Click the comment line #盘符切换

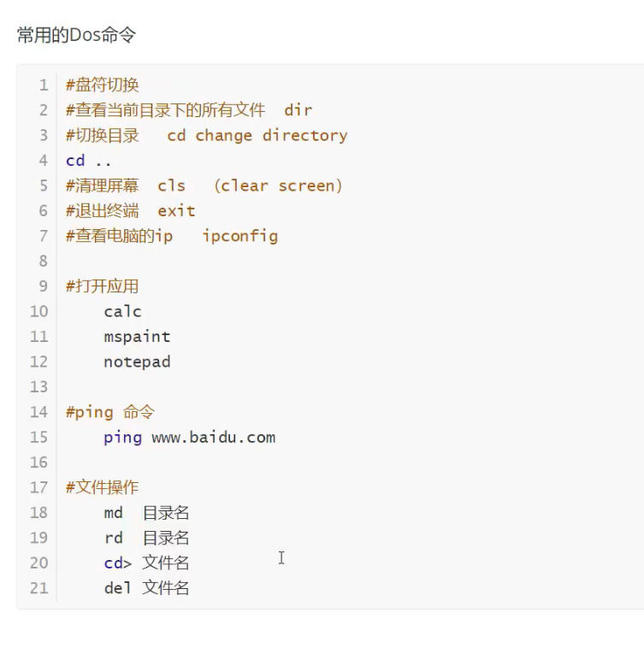102,85
